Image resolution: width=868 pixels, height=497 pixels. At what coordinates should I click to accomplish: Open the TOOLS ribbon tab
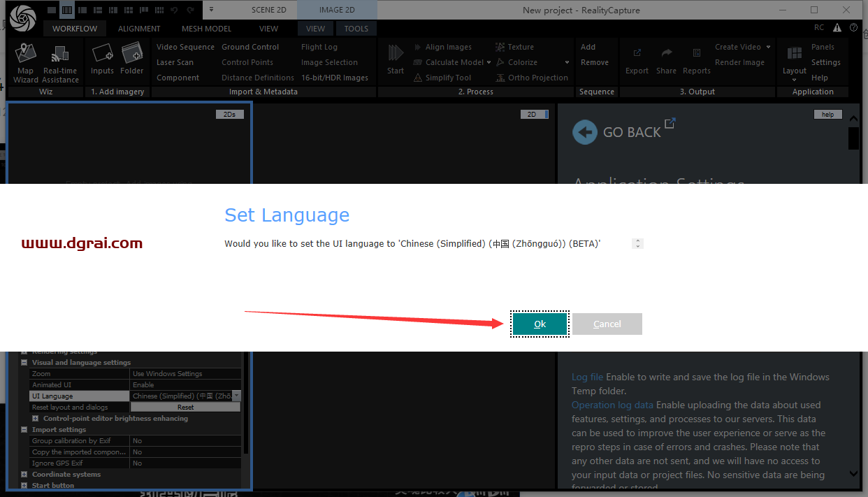click(x=356, y=29)
